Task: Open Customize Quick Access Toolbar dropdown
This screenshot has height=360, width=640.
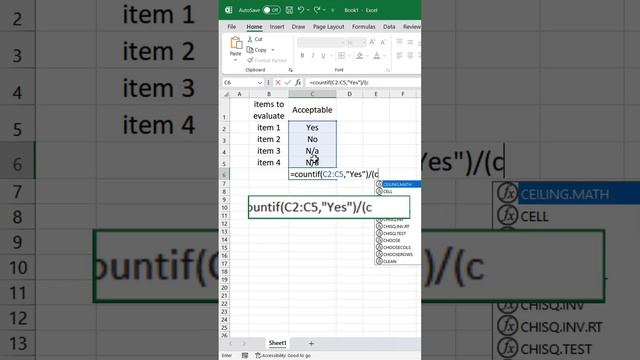Action: pyautogui.click(x=333, y=10)
